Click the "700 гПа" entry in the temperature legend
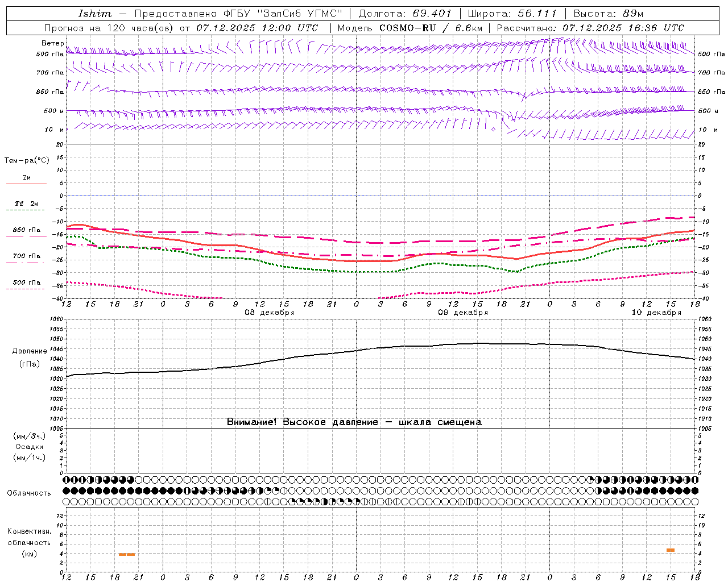728x582 pixels. click(26, 256)
